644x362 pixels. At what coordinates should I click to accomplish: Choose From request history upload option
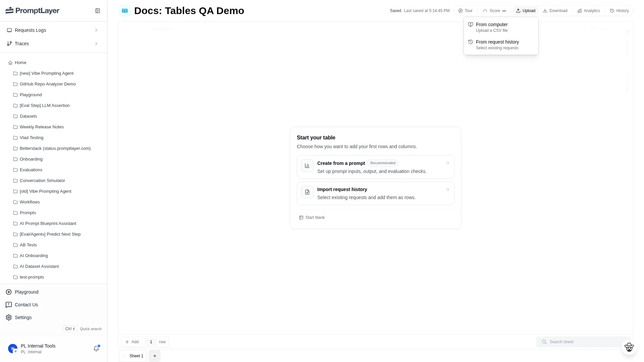click(501, 45)
